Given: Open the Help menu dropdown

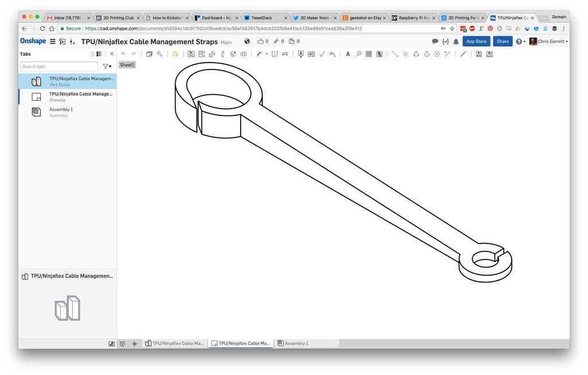Looking at the screenshot, I should click(x=520, y=41).
